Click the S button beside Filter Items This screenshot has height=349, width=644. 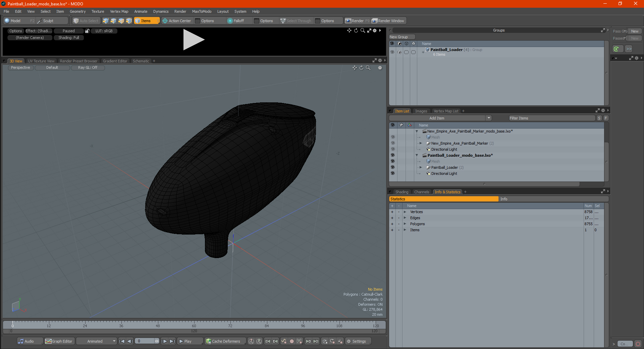point(599,118)
